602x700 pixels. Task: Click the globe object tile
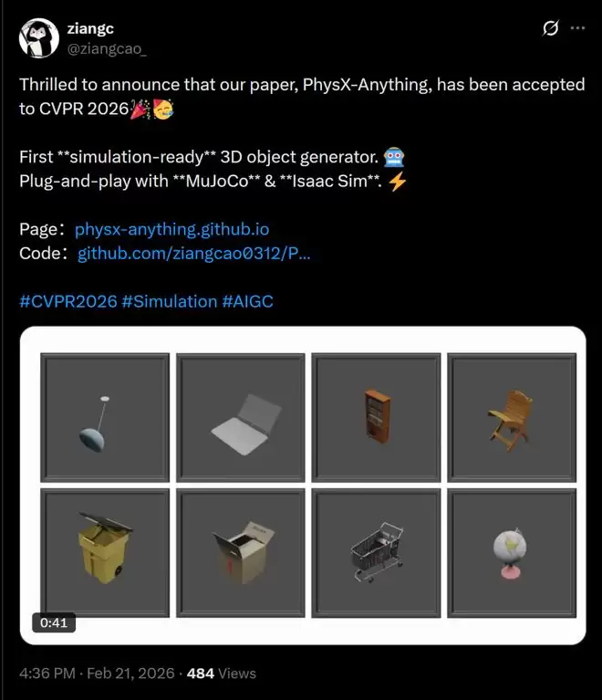pyautogui.click(x=512, y=553)
